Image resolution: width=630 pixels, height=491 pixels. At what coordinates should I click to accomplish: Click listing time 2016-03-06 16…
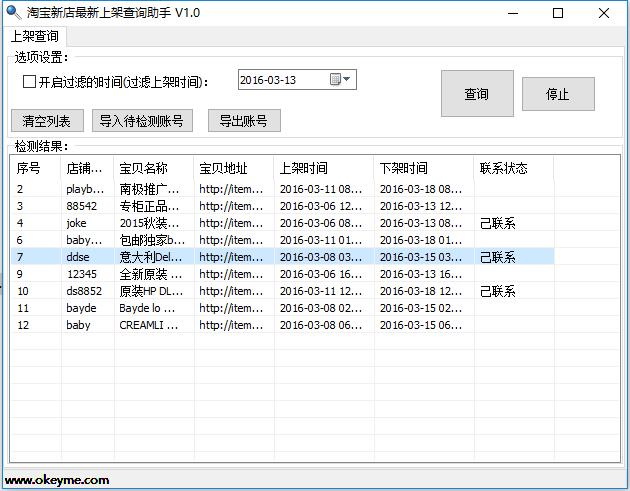(x=321, y=274)
